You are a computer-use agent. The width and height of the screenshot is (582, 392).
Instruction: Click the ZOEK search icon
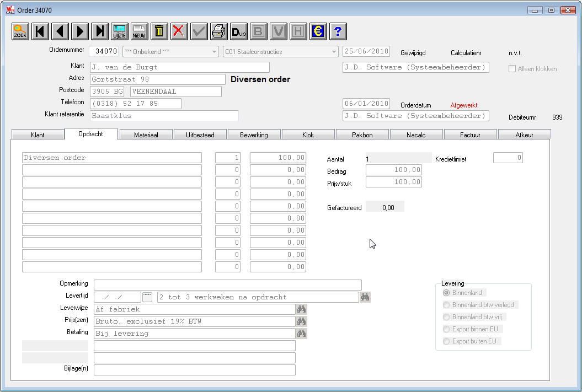tap(20, 31)
